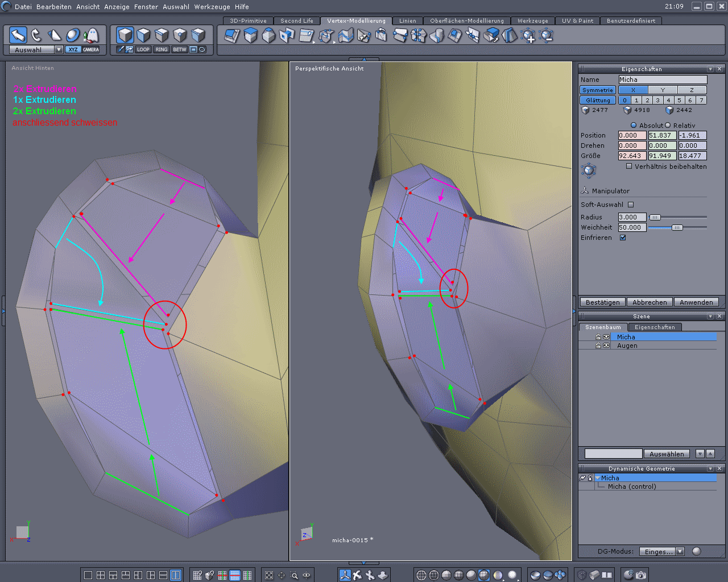Viewport: 728px width, 582px height.
Task: Click the Anwenden button
Action: pyautogui.click(x=696, y=302)
